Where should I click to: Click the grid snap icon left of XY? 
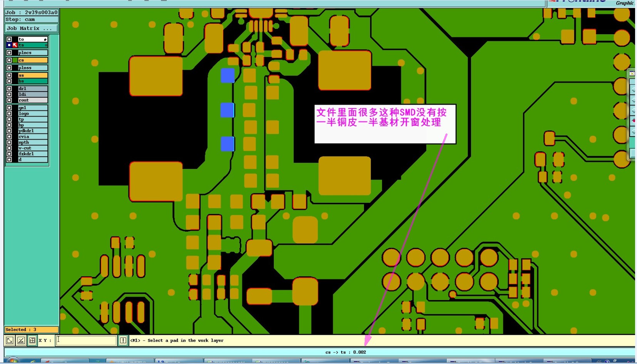pyautogui.click(x=32, y=341)
